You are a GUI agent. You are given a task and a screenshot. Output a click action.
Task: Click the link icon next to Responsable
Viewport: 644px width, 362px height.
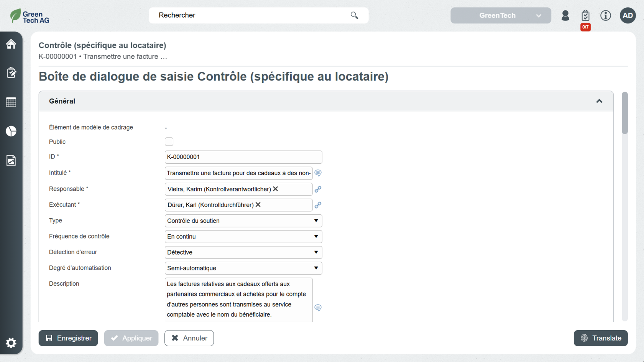(318, 189)
